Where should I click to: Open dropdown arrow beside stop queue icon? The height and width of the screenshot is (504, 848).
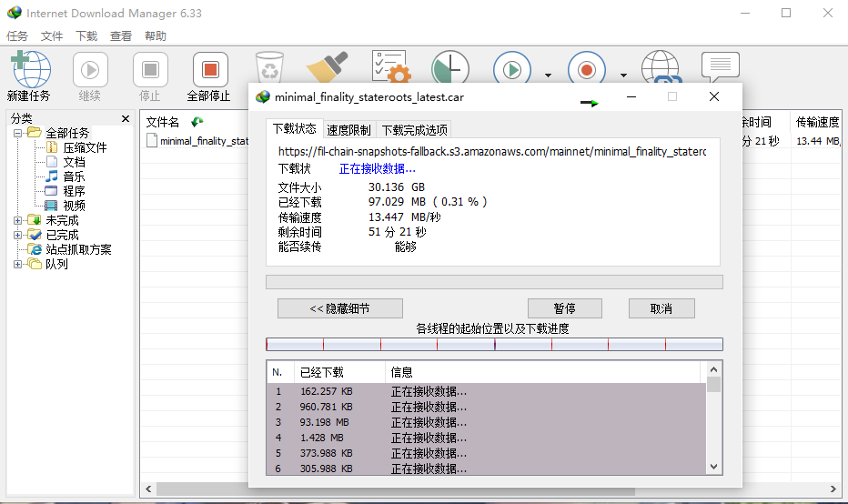point(623,76)
